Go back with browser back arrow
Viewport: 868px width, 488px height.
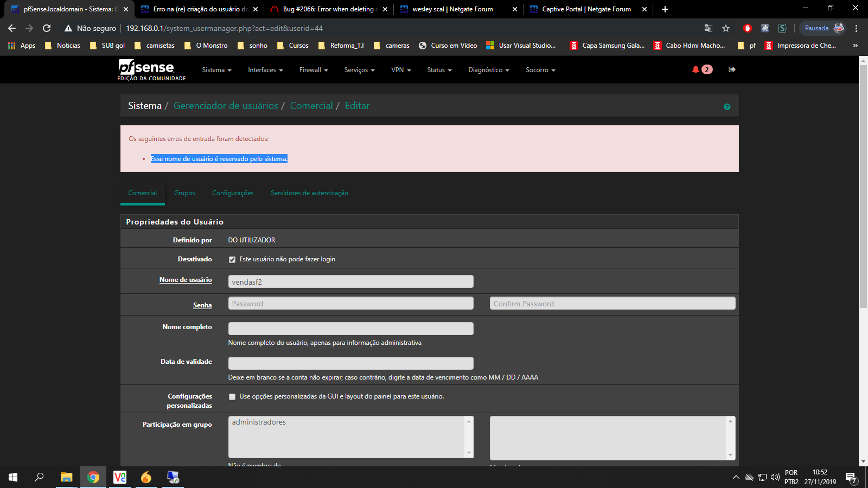[x=12, y=28]
